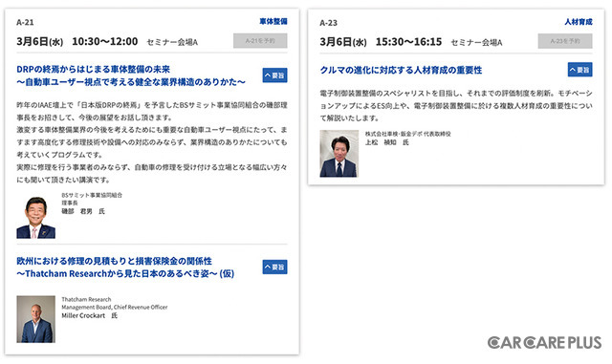
Task: Select the A-23 session code text
Action: point(328,23)
